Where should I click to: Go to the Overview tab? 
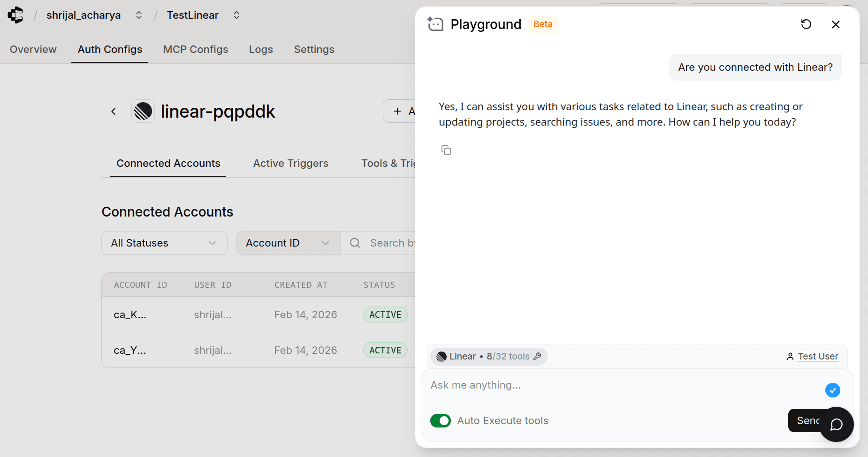coord(33,49)
